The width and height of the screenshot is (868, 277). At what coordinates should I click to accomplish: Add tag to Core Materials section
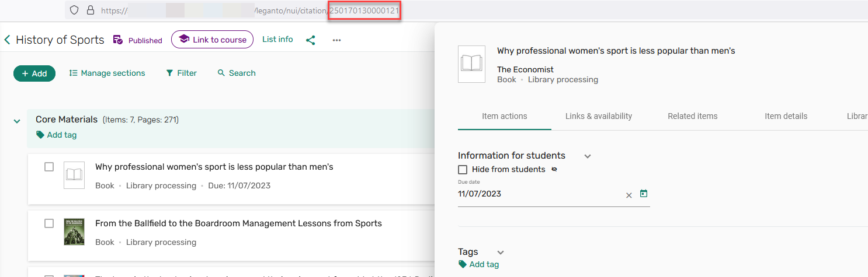(56, 135)
